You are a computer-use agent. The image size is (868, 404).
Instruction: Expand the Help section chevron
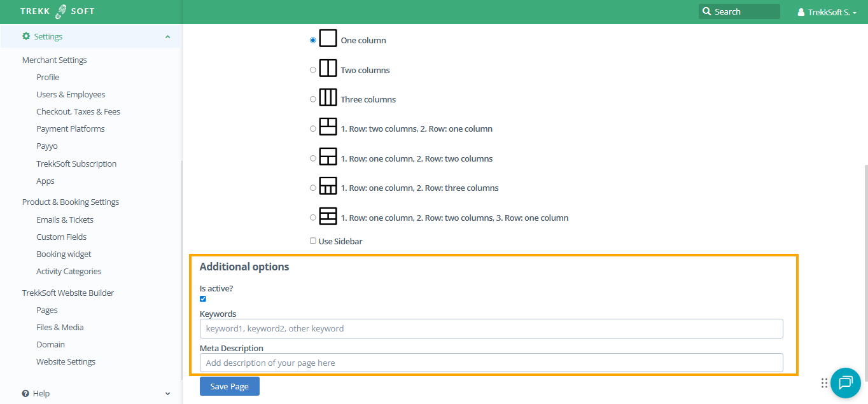167,394
